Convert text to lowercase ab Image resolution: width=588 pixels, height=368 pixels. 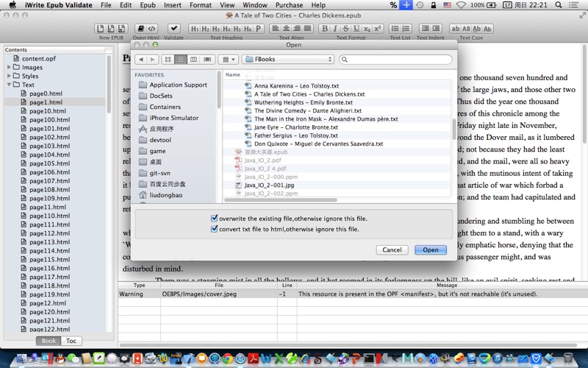[x=455, y=29]
